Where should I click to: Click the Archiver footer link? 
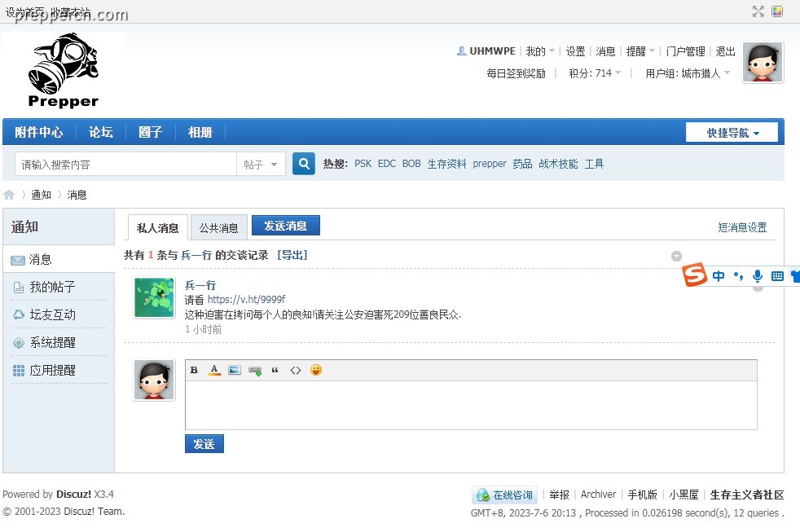598,495
